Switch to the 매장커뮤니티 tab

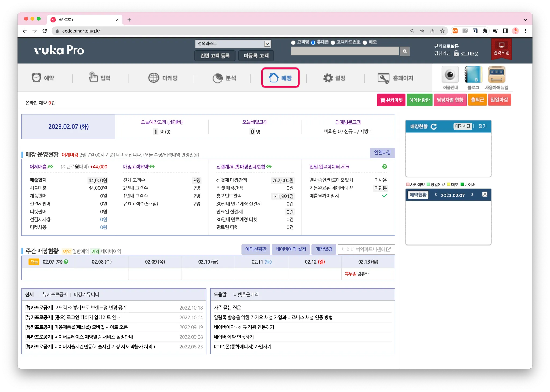[x=86, y=294]
